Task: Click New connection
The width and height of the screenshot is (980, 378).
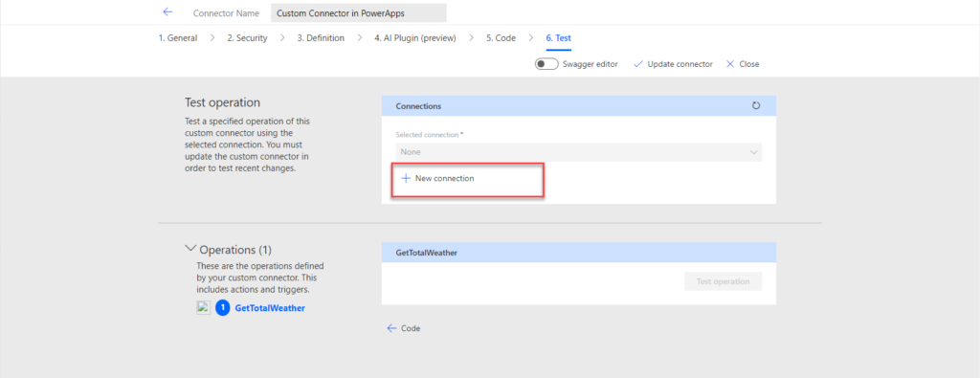Action: point(437,179)
